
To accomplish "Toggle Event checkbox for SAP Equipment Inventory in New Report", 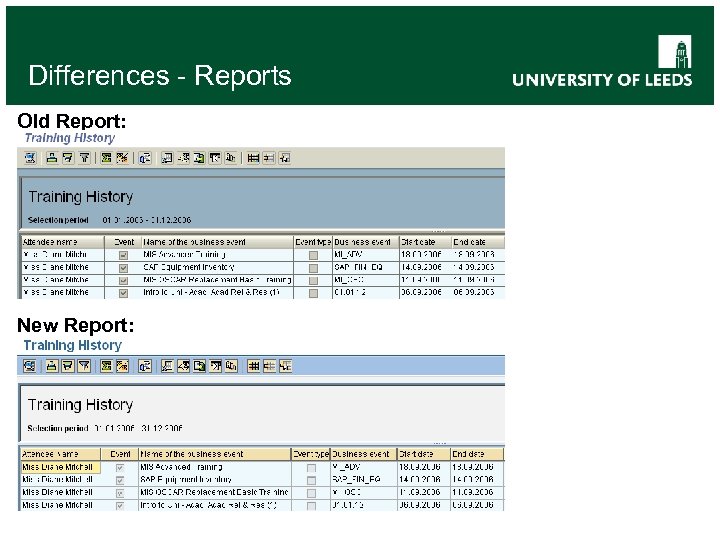I will pos(120,480).
